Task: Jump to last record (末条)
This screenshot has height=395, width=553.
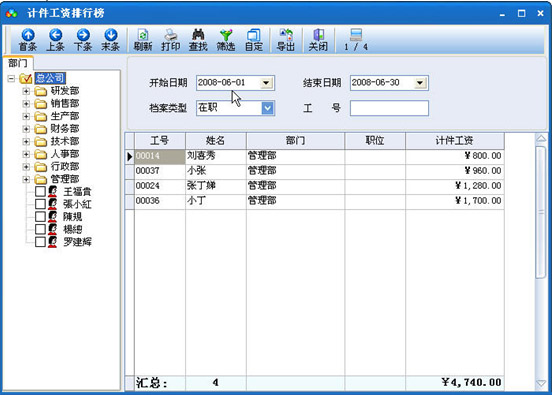Action: (x=110, y=40)
